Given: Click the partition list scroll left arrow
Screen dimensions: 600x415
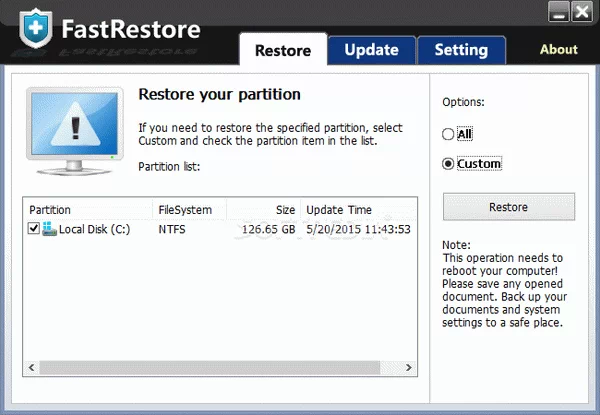Looking at the screenshot, I should (x=32, y=368).
